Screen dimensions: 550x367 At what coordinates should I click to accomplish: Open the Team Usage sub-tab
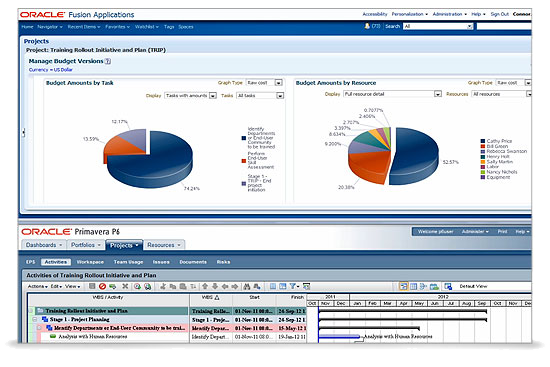click(128, 262)
